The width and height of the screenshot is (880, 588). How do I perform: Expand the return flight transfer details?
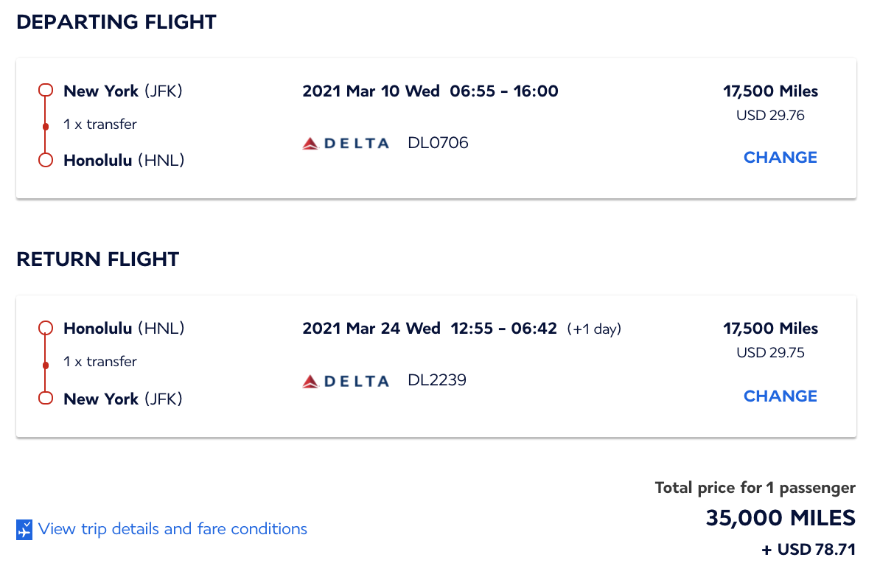[99, 362]
